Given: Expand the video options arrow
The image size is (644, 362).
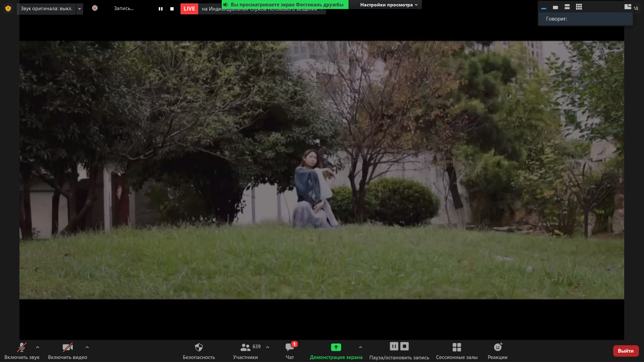Looking at the screenshot, I should pyautogui.click(x=87, y=347).
